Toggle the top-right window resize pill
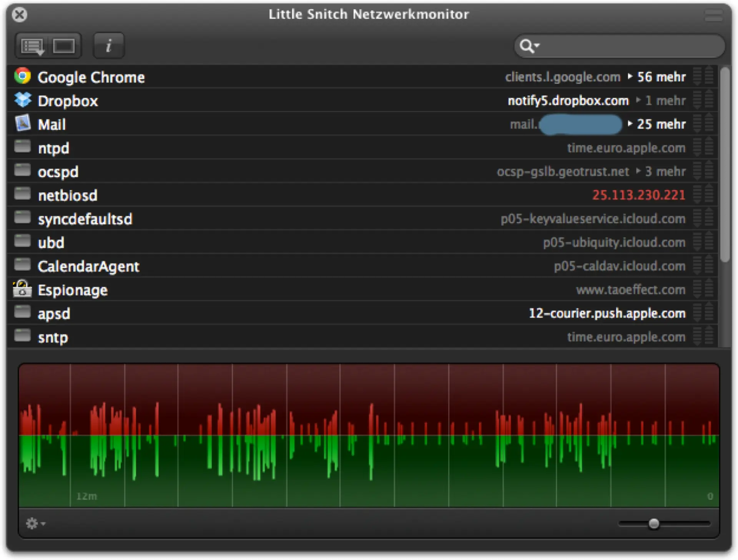738x560 pixels. tap(713, 15)
